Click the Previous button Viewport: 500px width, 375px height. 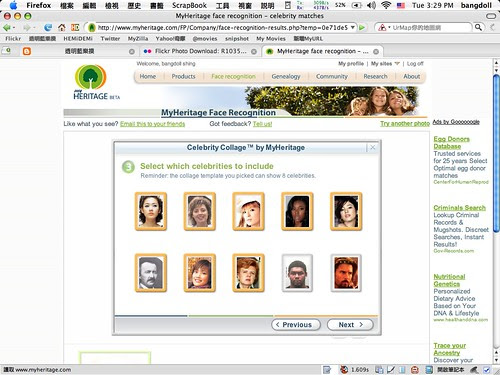click(296, 325)
